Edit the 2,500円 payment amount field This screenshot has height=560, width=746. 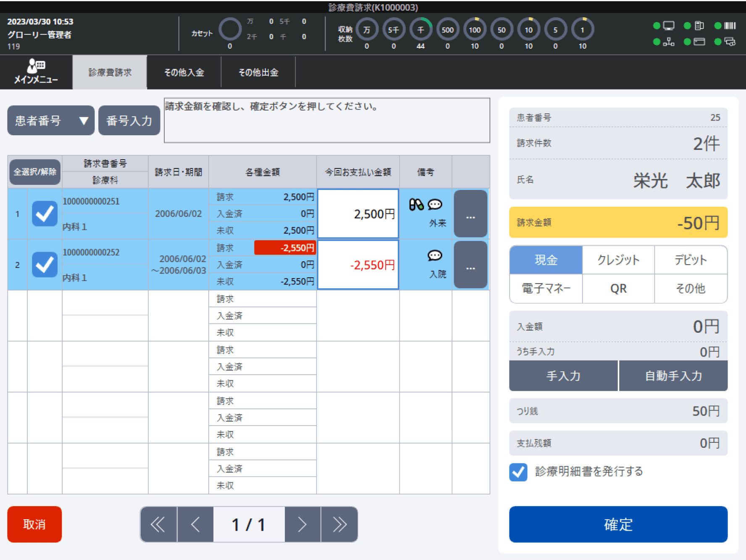click(358, 214)
